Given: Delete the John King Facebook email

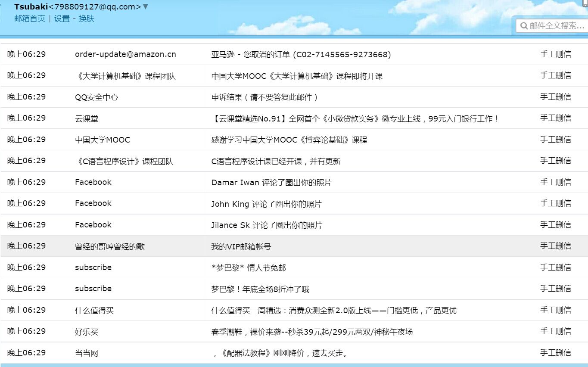Looking at the screenshot, I should pyautogui.click(x=556, y=203).
